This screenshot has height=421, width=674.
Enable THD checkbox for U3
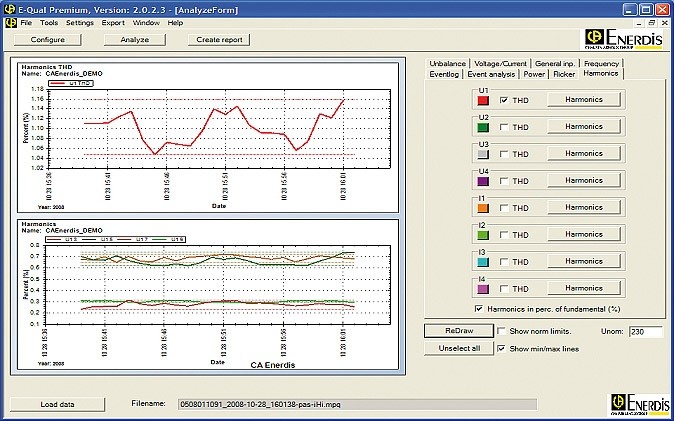(x=504, y=154)
